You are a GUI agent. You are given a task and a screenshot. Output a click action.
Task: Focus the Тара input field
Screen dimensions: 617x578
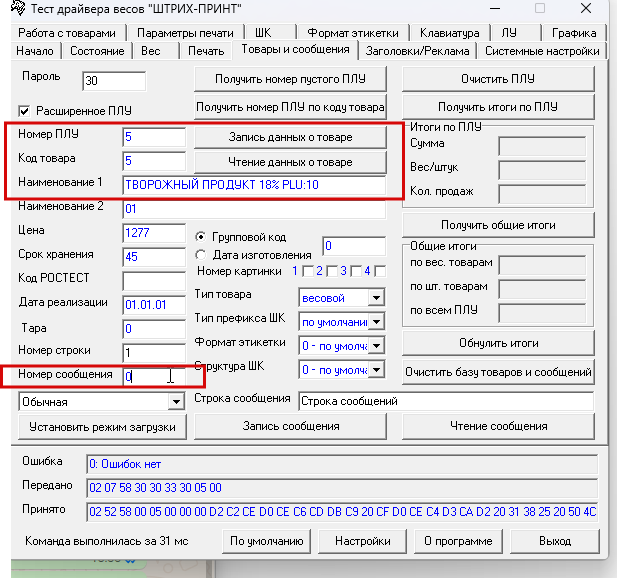click(154, 329)
